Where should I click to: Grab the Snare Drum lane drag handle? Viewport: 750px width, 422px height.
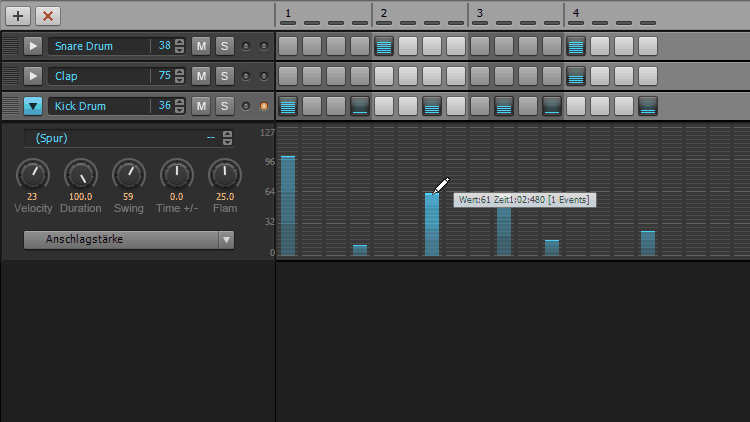click(x=10, y=46)
